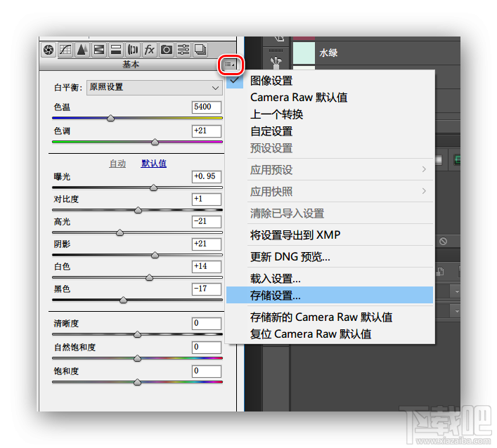The width and height of the screenshot is (497, 448).
Task: Click the Whites value field +14
Action: coord(207,267)
